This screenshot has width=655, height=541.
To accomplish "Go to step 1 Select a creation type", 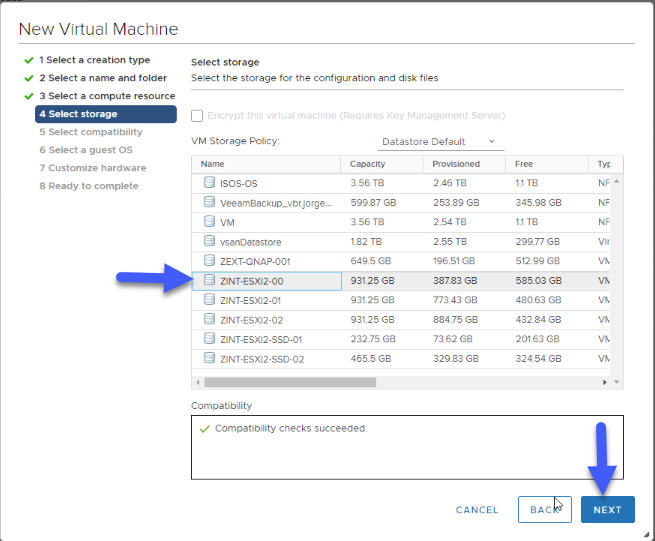I will point(94,60).
